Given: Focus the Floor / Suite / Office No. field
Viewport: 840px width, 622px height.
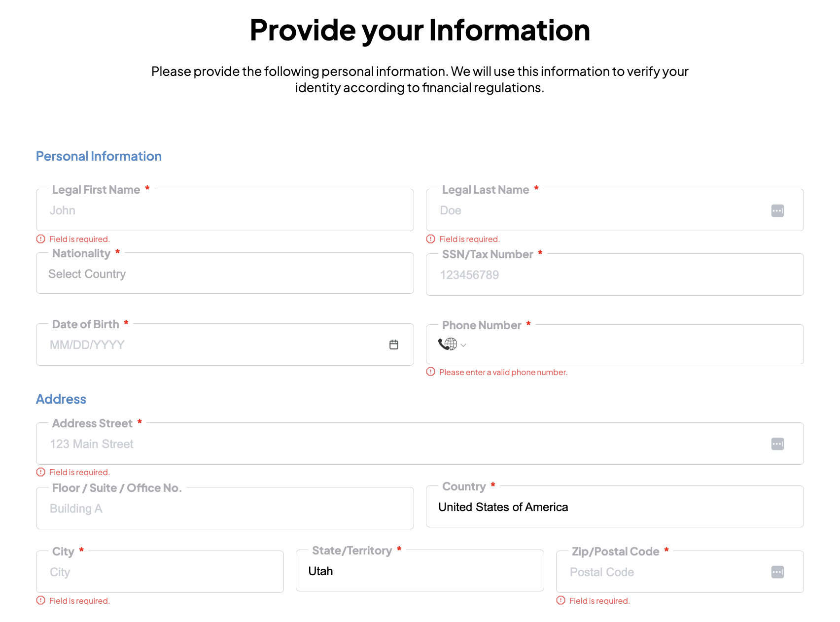Looking at the screenshot, I should (225, 508).
